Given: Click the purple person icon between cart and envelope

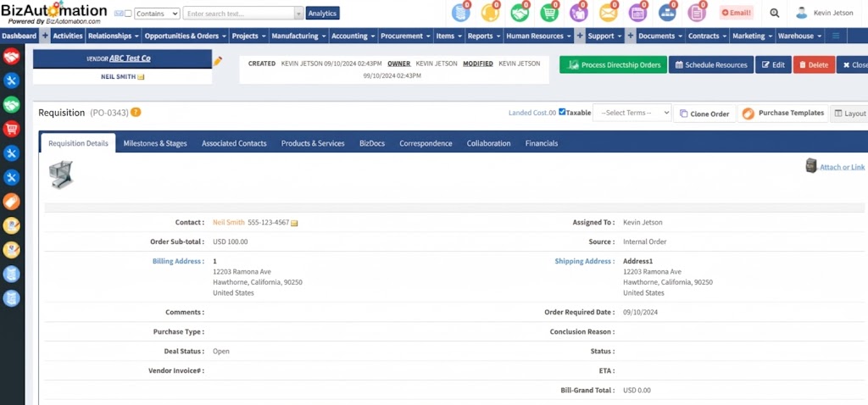Looking at the screenshot, I should [x=578, y=12].
